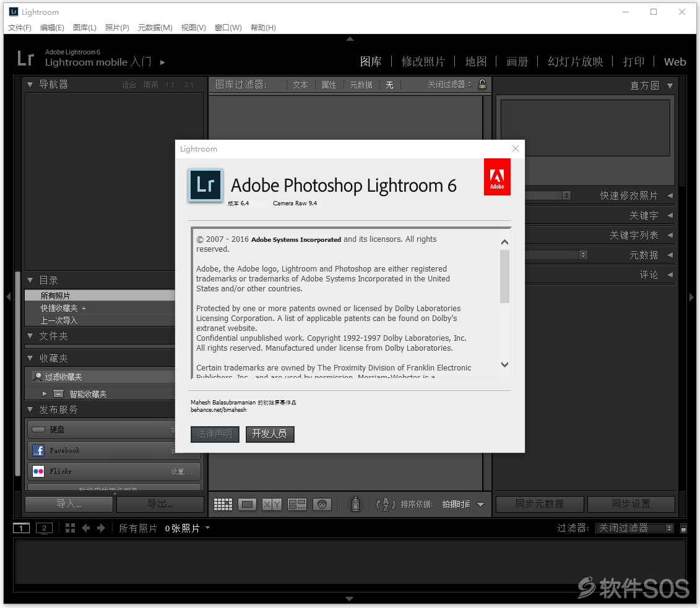Click filter collections search icon
700x608 pixels.
tap(38, 377)
